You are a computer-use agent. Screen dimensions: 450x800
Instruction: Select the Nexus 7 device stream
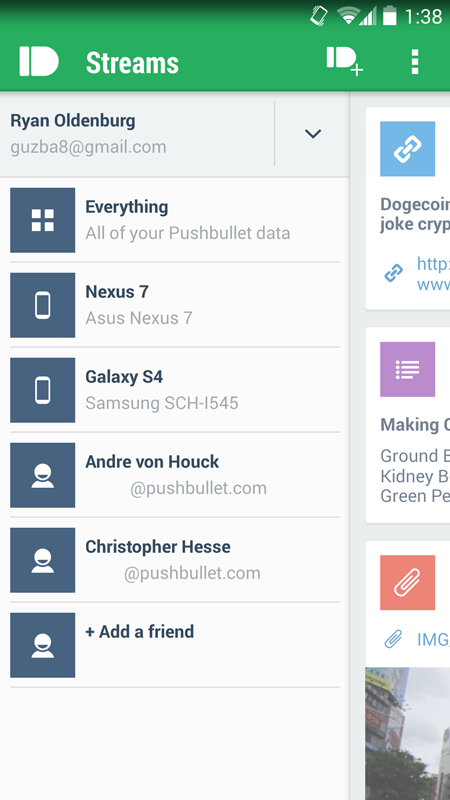coord(175,305)
